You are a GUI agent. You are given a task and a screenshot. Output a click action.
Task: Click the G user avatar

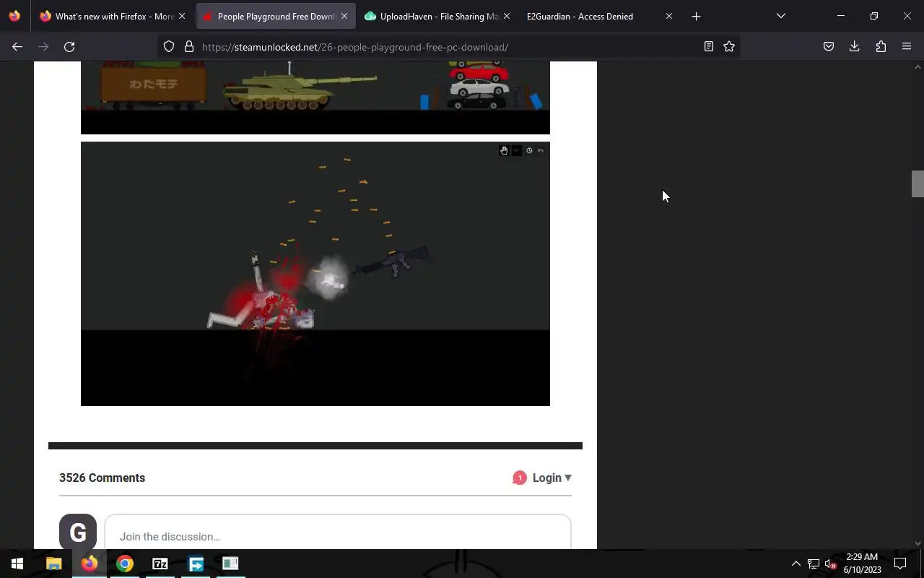click(x=78, y=532)
